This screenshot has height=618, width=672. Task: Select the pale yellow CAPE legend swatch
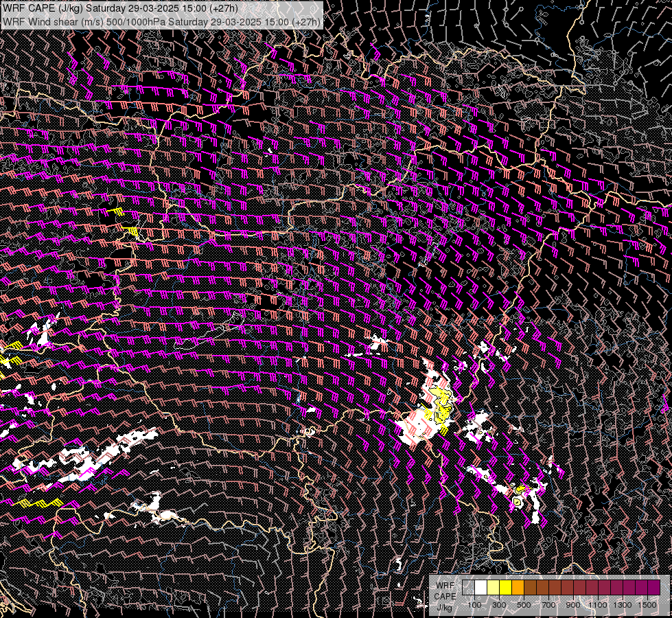(494, 587)
